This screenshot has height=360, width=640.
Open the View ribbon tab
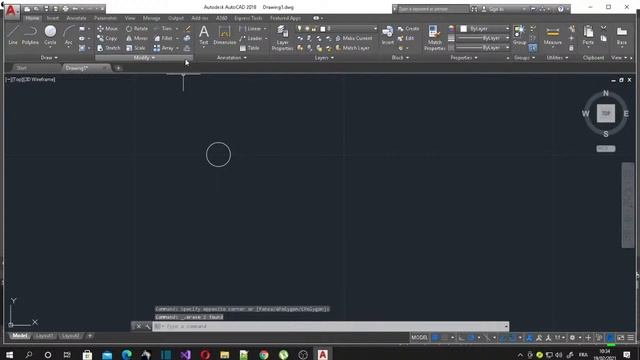[x=130, y=18]
